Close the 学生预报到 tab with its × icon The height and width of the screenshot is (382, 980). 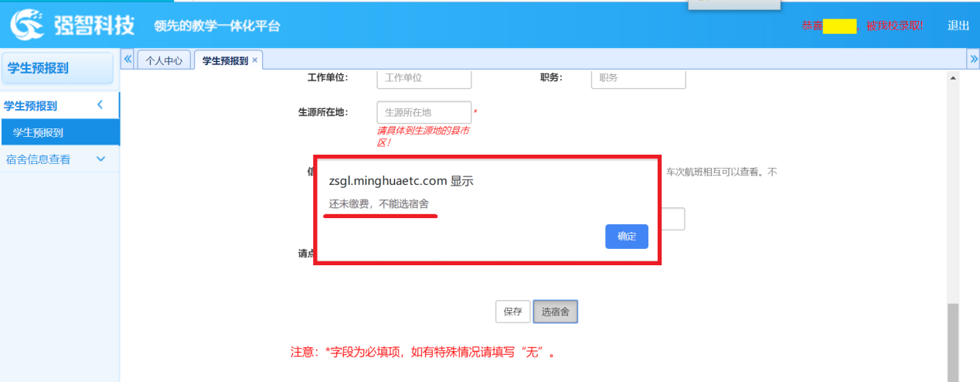coord(255,60)
